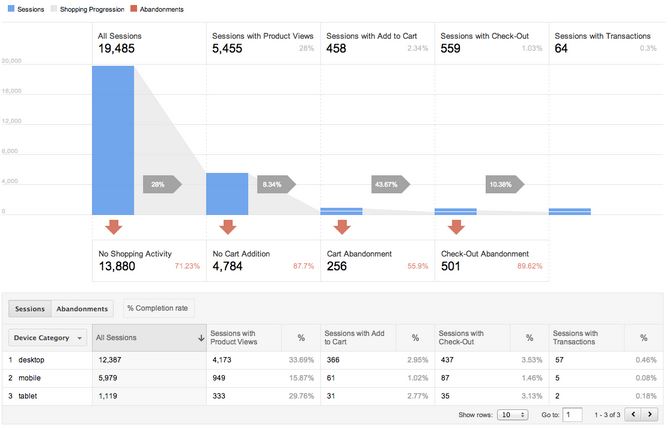Image resolution: width=671 pixels, height=428 pixels.
Task: Switch to the Sessions tab
Action: click(x=29, y=308)
